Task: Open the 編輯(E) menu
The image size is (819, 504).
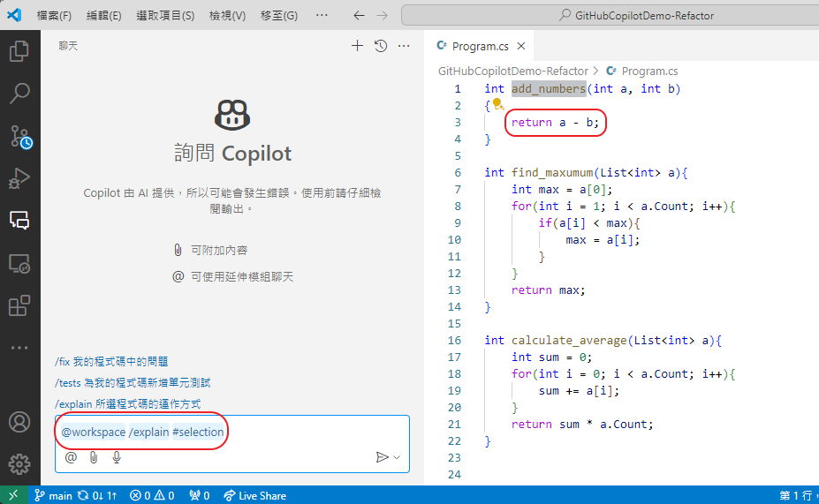Action: (x=103, y=16)
